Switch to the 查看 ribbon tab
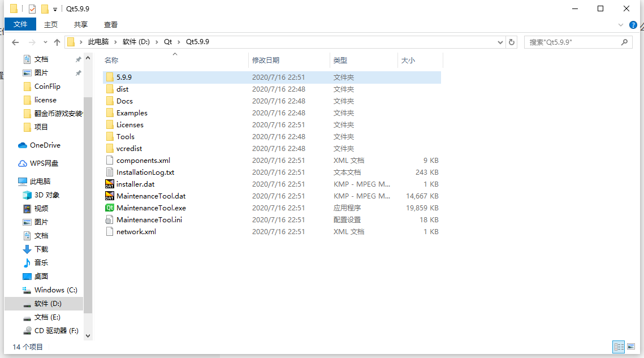The height and width of the screenshot is (358, 644). pyautogui.click(x=110, y=25)
